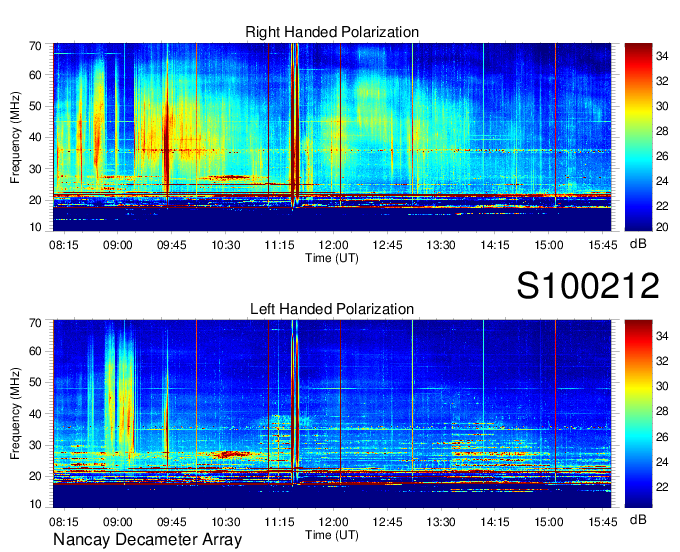This screenshot has height=552, width=680.
Task: Click the 12:00 time tick of Left Handed plot
Action: click(333, 522)
